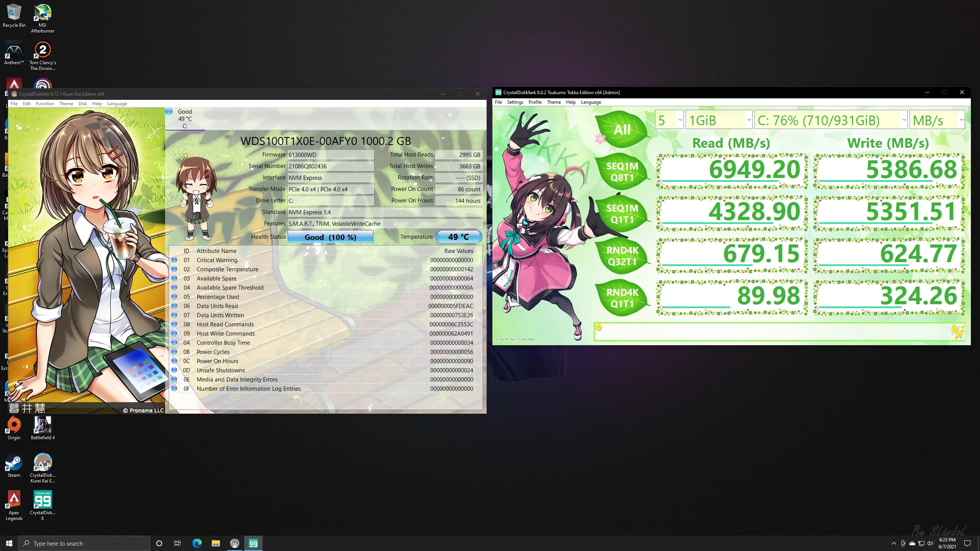Start the SEQ1M Q8T1 test
The image size is (980, 551).
point(622,171)
